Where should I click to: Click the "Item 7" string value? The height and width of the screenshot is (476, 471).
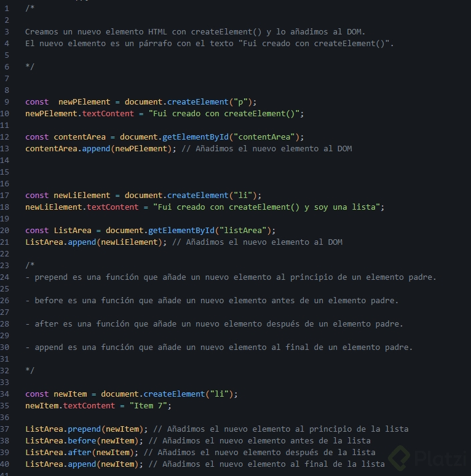coord(148,405)
